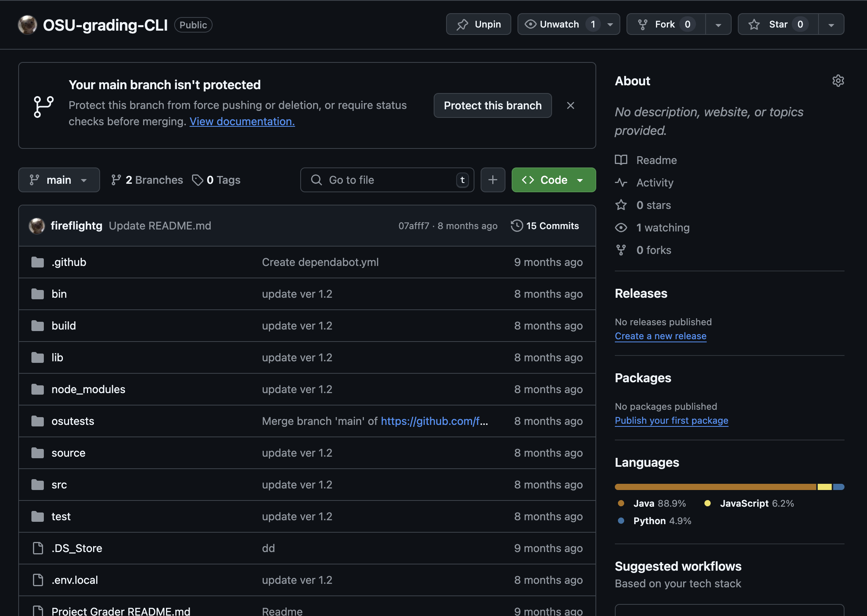The image size is (867, 616).
Task: Fork the repository
Action: (666, 24)
